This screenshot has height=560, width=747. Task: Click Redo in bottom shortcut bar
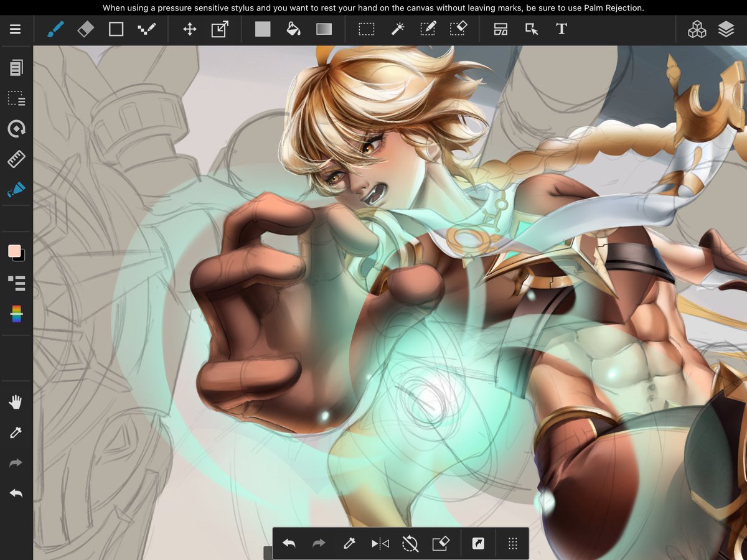click(x=319, y=544)
